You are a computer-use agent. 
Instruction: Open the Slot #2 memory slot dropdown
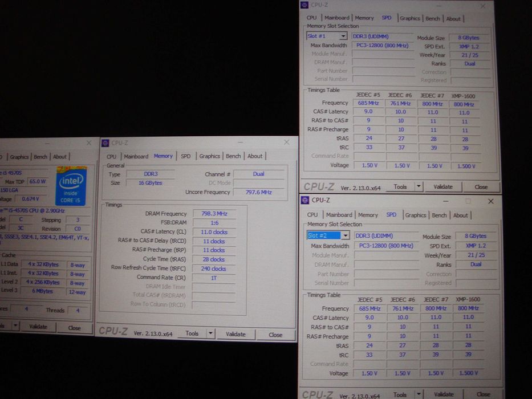[346, 235]
